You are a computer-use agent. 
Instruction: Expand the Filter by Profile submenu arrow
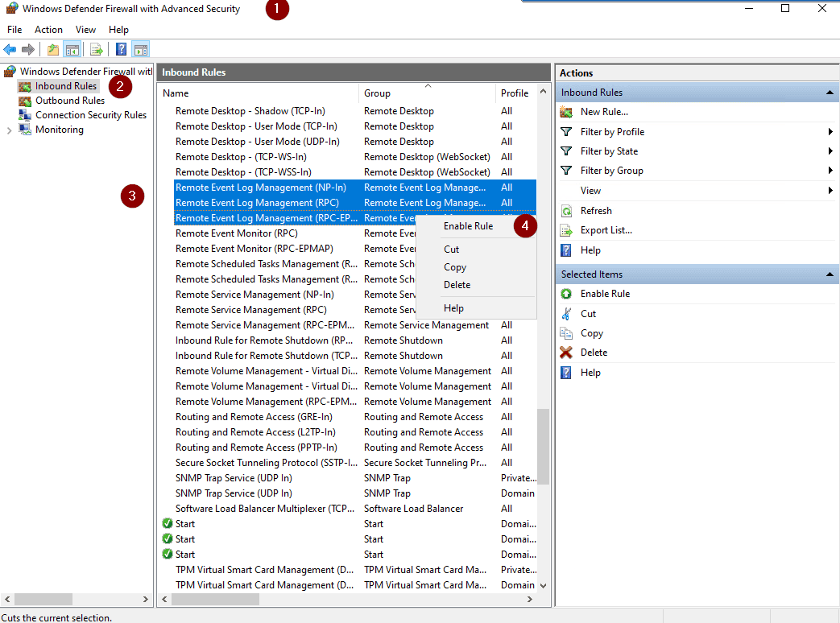[830, 132]
